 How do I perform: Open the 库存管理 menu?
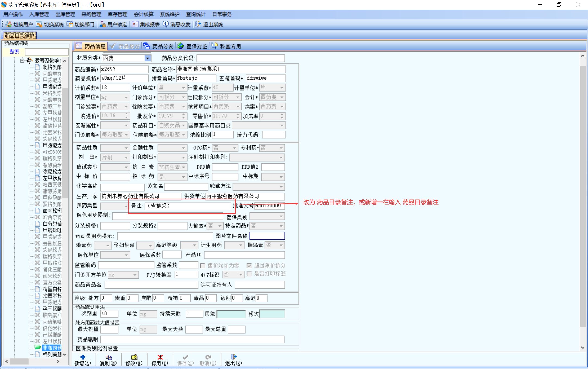click(117, 14)
